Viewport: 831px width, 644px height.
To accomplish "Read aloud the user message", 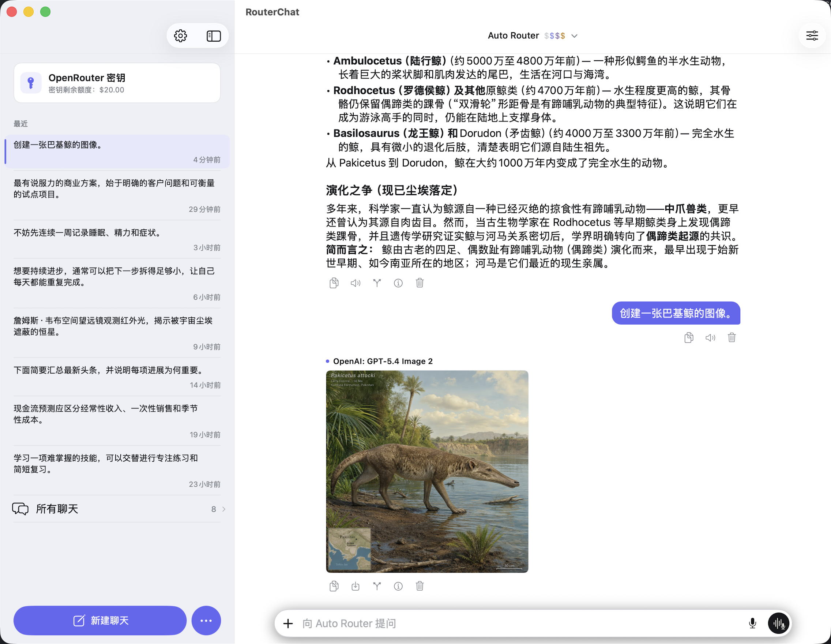I will coord(710,338).
